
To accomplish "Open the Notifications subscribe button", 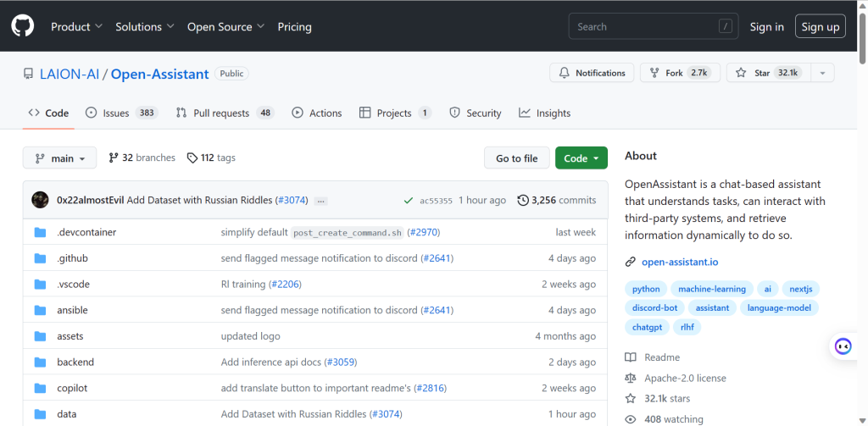I will (593, 73).
